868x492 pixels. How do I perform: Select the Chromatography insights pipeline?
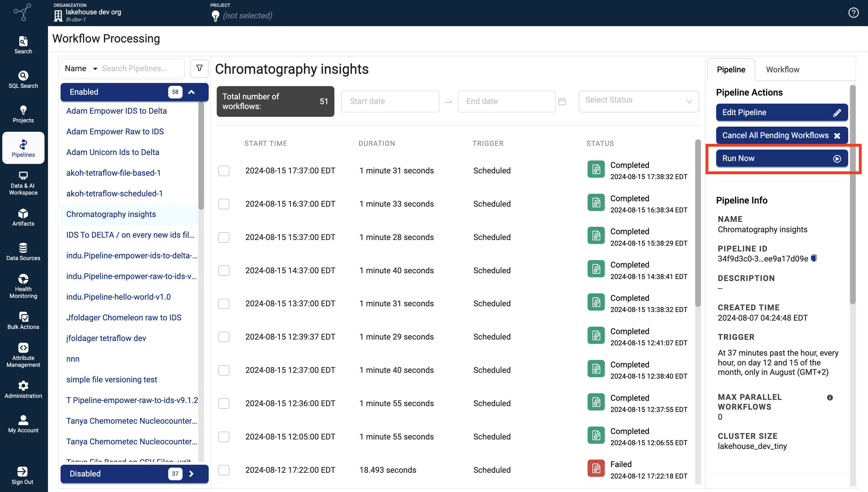tap(111, 214)
